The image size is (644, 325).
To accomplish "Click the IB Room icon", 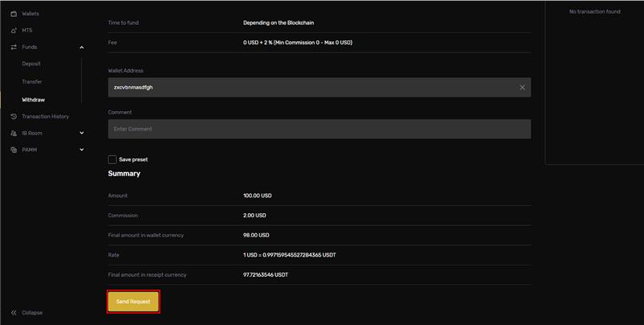I will point(14,133).
